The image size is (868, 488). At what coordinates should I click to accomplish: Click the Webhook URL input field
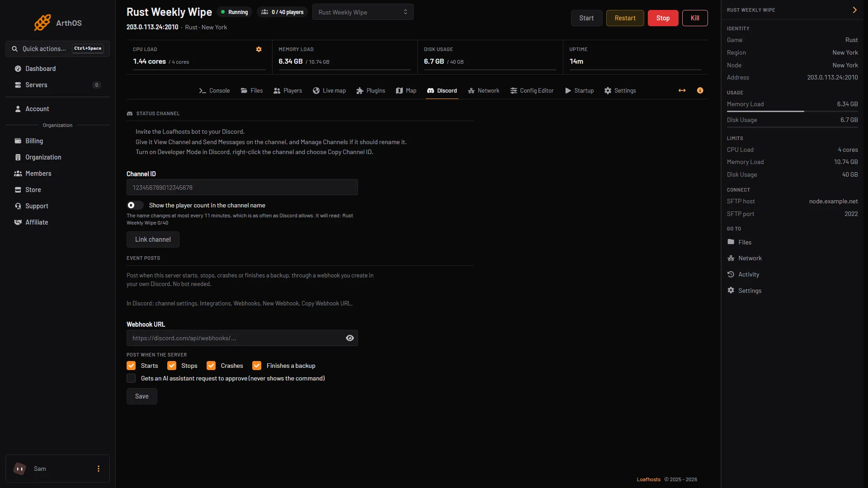tap(242, 338)
